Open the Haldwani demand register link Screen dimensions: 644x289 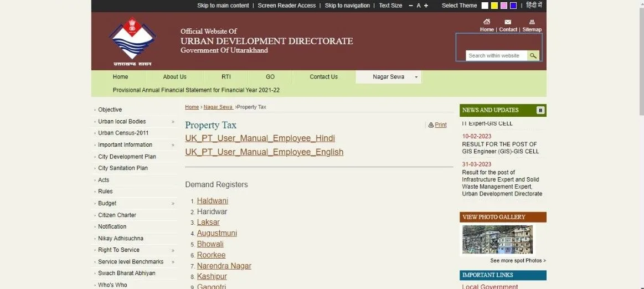pos(213,200)
